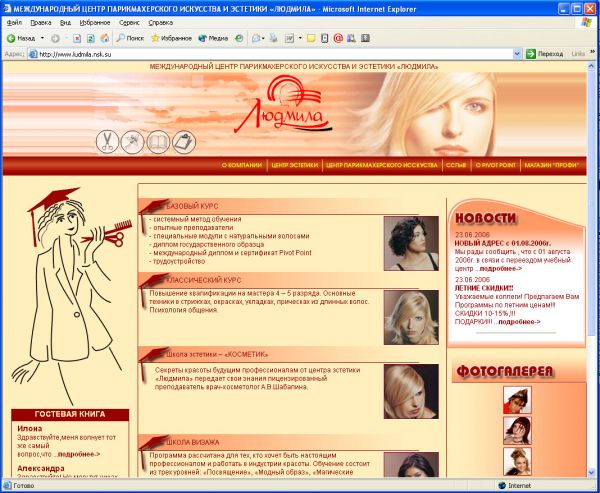This screenshot has width=600, height=493.
Task: Click the НОВЫЙ АДРЕС с 01.08.2006г. headline
Action: pyautogui.click(x=503, y=243)
